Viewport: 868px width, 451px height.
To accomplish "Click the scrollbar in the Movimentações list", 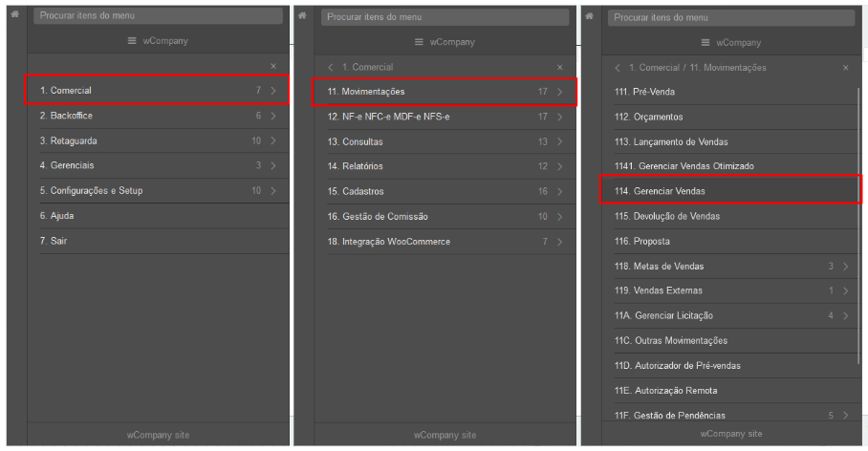I will coord(858,225).
